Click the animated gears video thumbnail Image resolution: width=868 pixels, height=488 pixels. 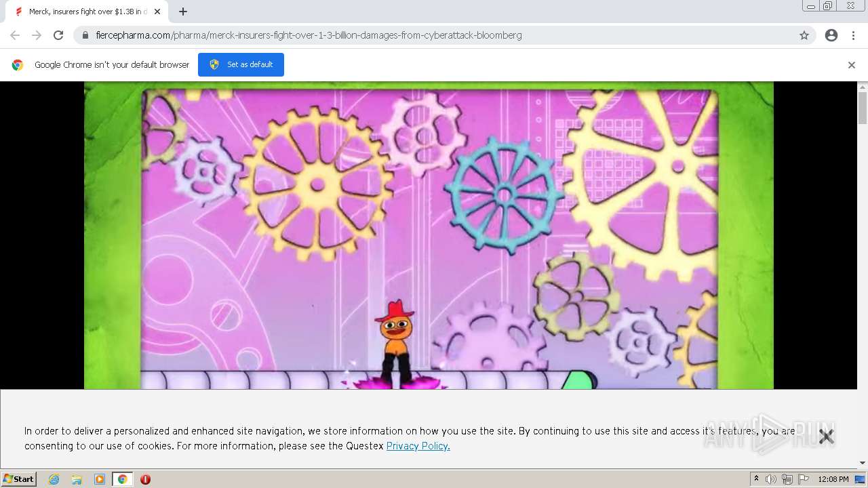tap(429, 235)
